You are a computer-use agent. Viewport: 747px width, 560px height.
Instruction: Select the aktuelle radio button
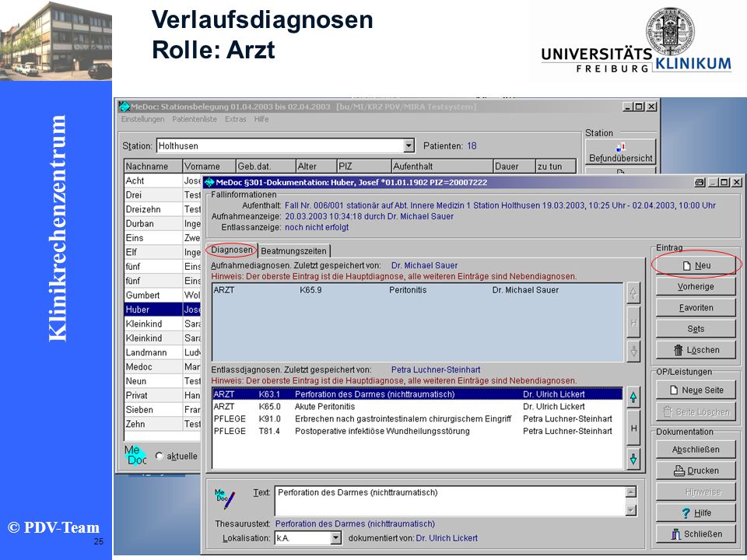pos(160,456)
